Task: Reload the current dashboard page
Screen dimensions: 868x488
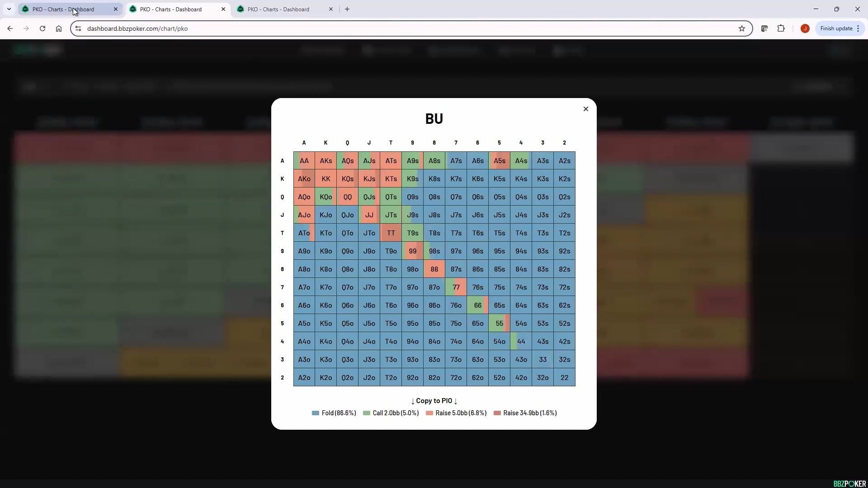Action: [42, 28]
